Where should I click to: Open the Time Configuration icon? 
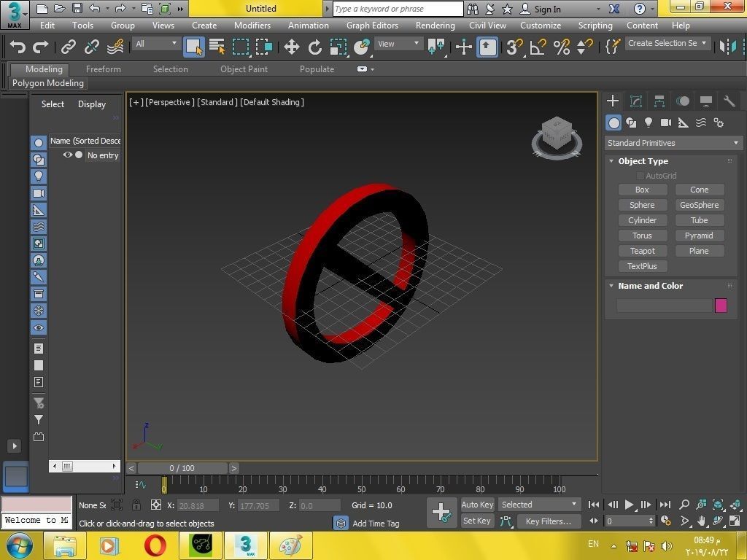(x=667, y=521)
